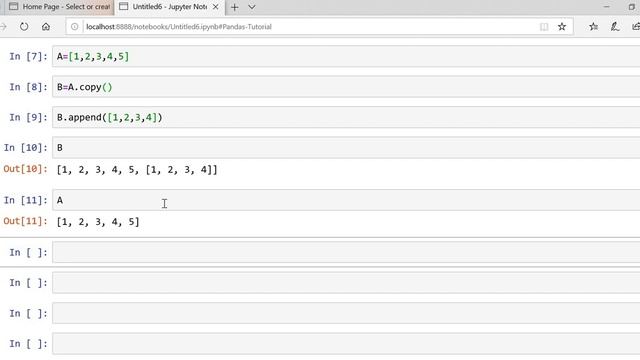This screenshot has height=360, width=640.
Task: Click the In [7]: prompt label
Action: (28, 56)
